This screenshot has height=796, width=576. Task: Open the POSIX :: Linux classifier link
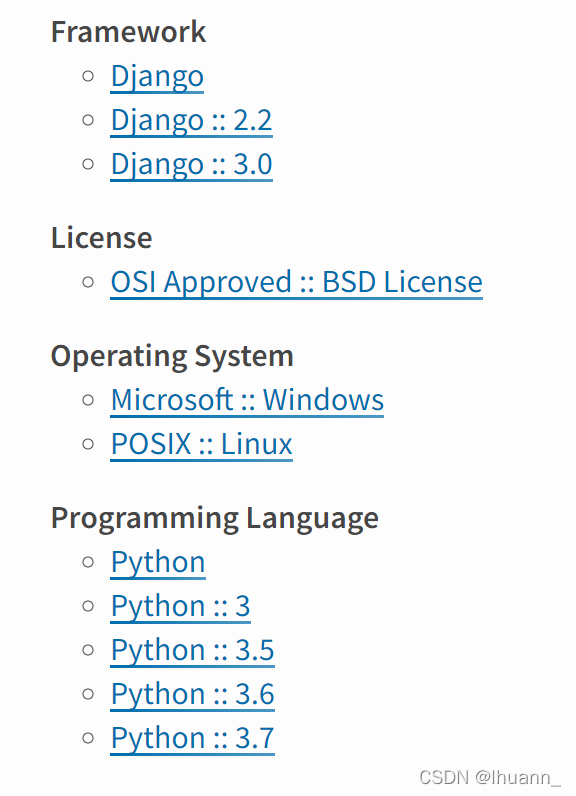point(201,444)
